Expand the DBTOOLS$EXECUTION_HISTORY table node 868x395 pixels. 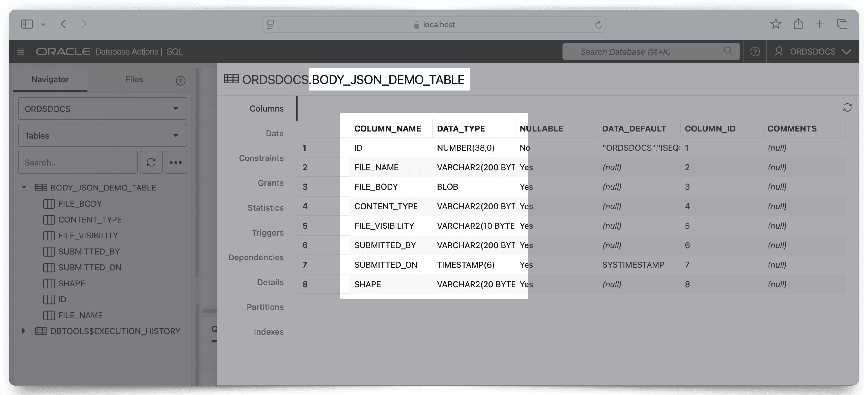(24, 331)
